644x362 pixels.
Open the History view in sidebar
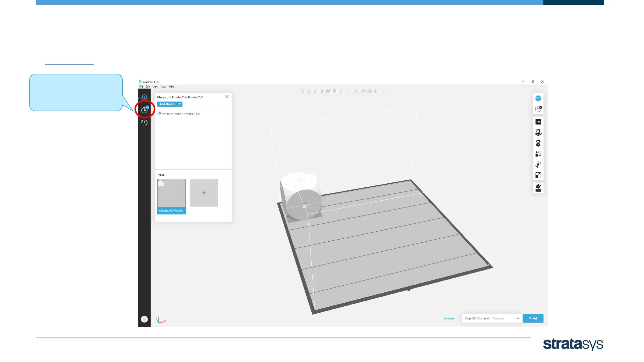click(144, 123)
